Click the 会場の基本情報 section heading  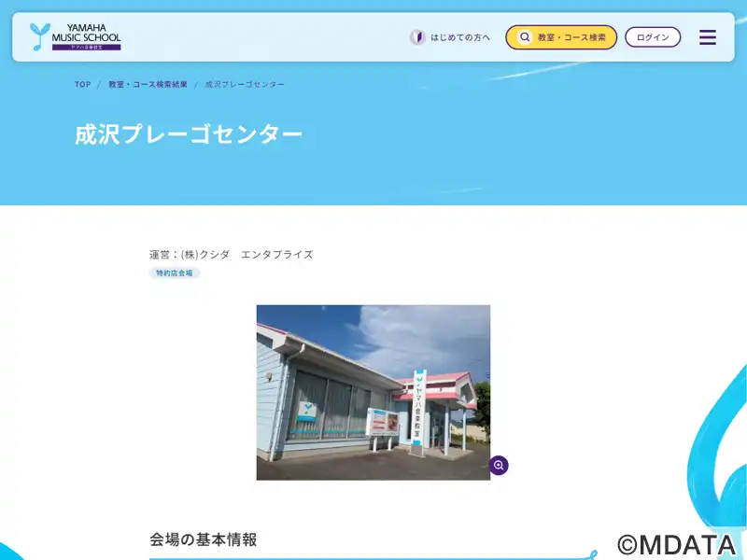(x=204, y=539)
